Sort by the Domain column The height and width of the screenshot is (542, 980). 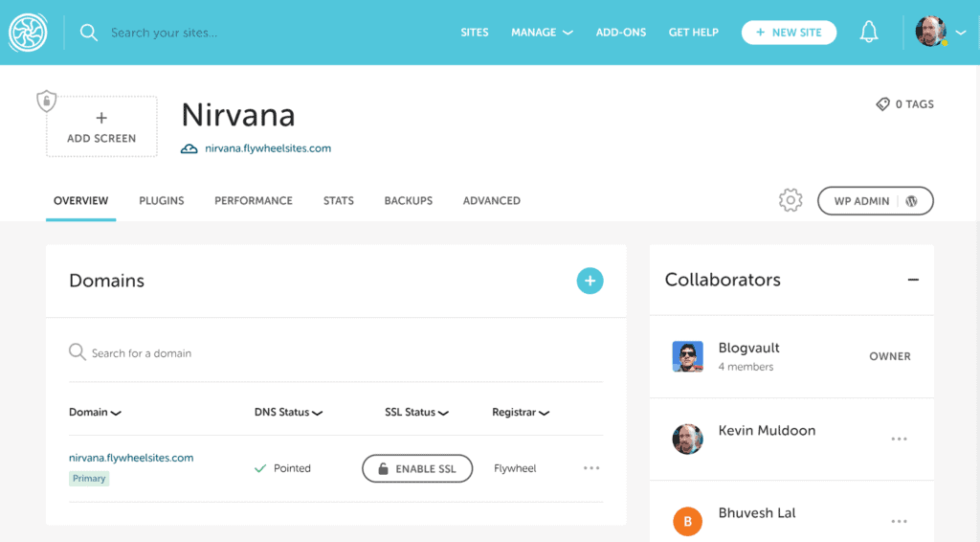coord(95,412)
